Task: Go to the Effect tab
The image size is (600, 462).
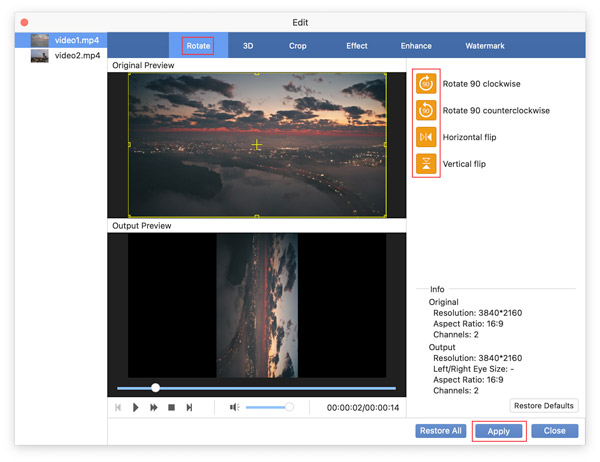Action: [357, 46]
